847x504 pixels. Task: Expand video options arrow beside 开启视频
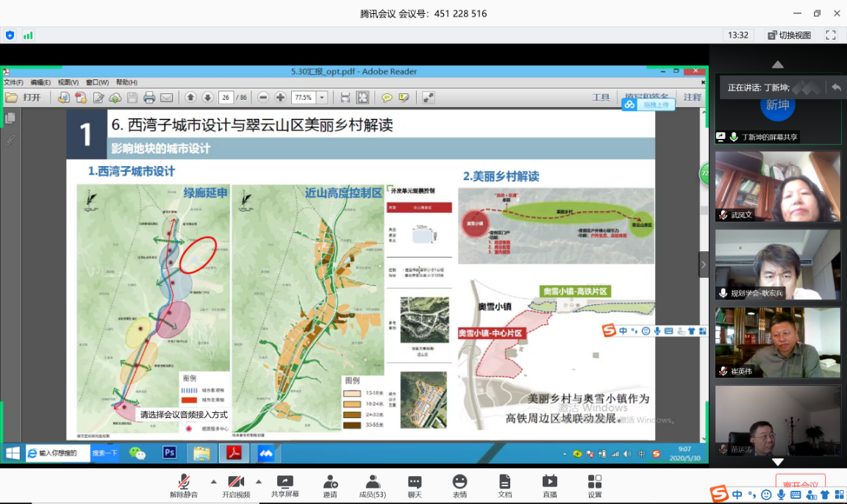(259, 482)
